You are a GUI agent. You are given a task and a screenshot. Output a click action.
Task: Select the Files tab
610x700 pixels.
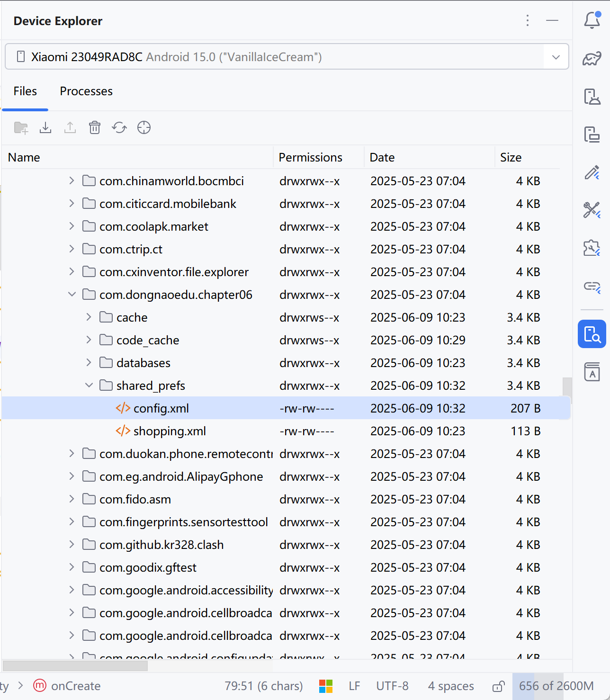(25, 91)
